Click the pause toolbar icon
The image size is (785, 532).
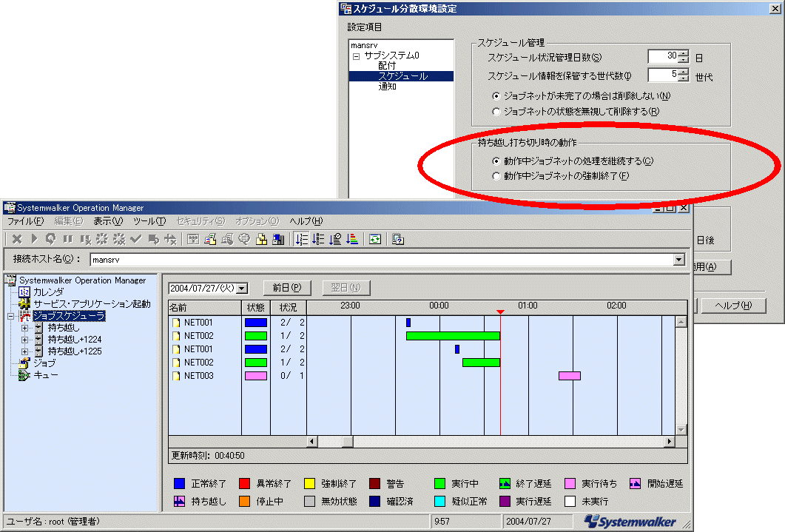67,239
